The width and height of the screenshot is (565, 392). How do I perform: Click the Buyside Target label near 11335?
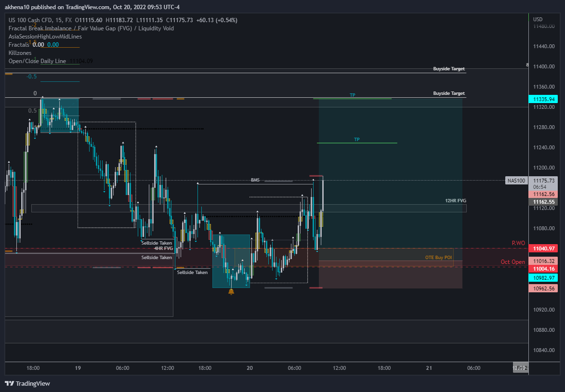pos(448,93)
